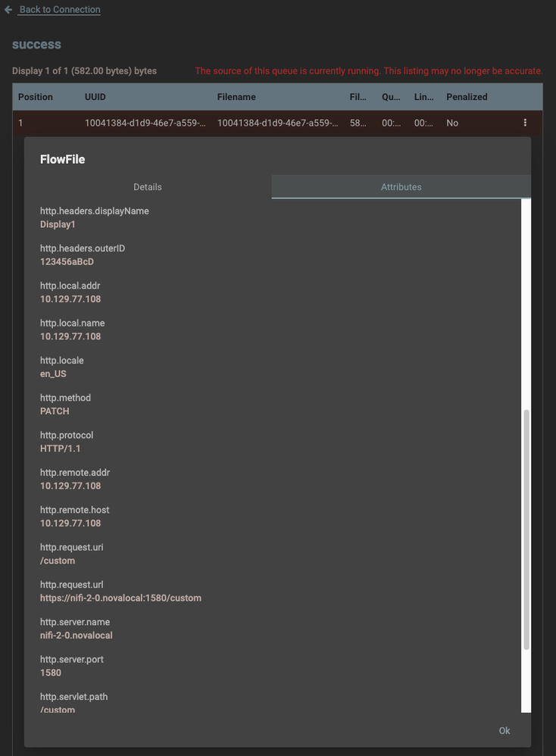
Task: Click the 123456aBcD outerID value
Action: pos(67,262)
